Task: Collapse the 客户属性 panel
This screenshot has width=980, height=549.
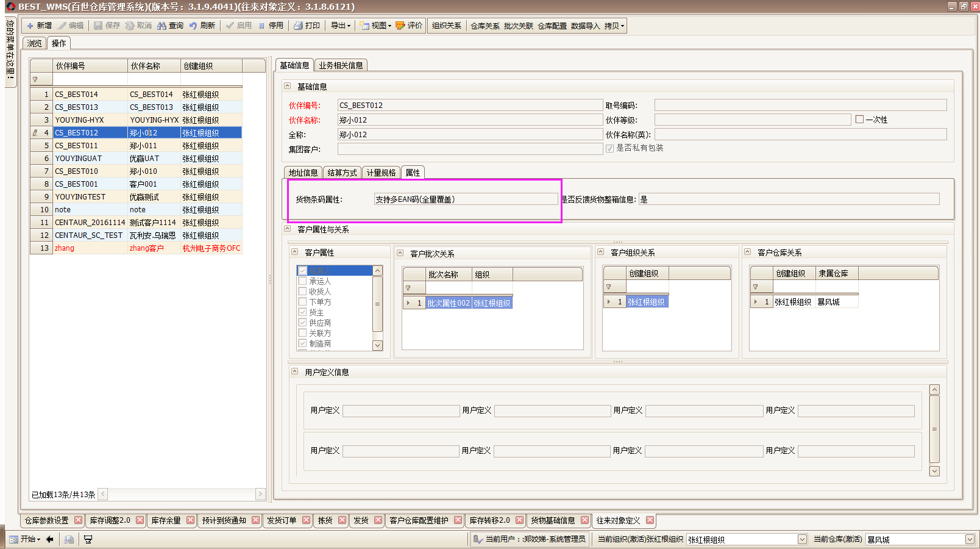Action: (x=295, y=252)
